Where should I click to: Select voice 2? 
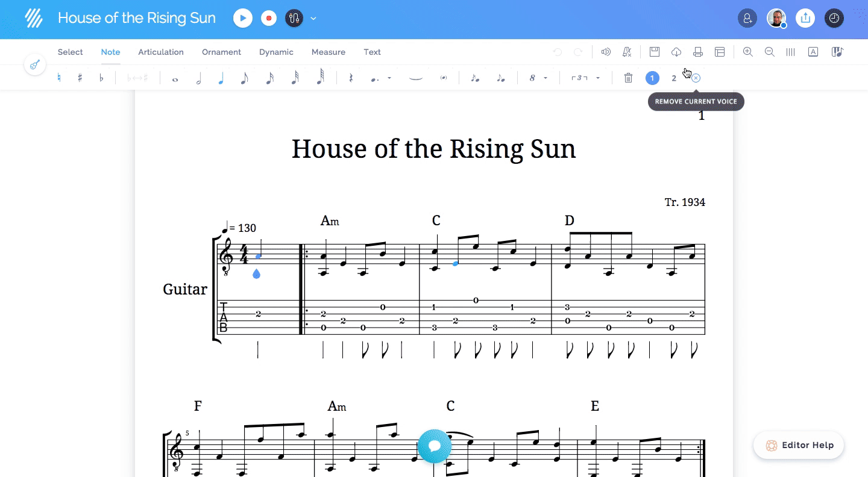pos(674,78)
